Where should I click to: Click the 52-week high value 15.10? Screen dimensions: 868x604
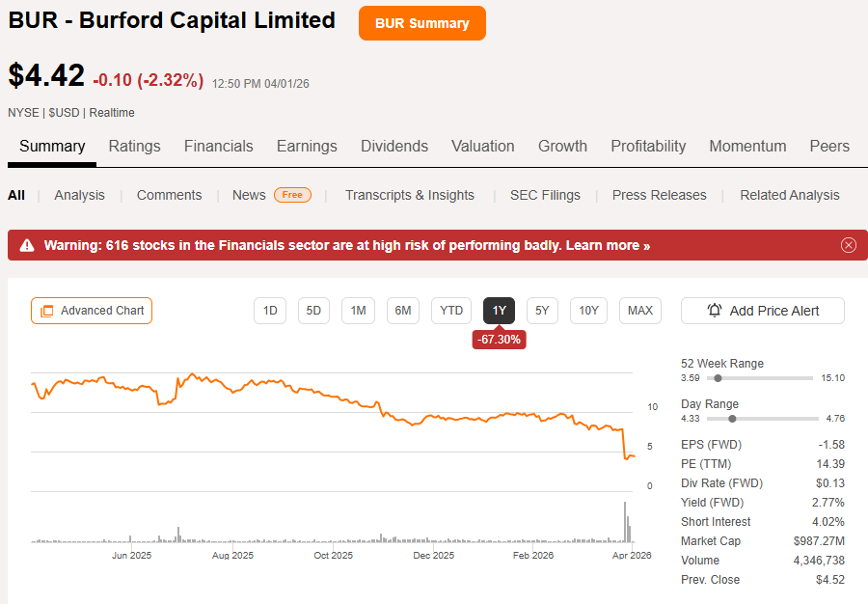click(x=832, y=378)
